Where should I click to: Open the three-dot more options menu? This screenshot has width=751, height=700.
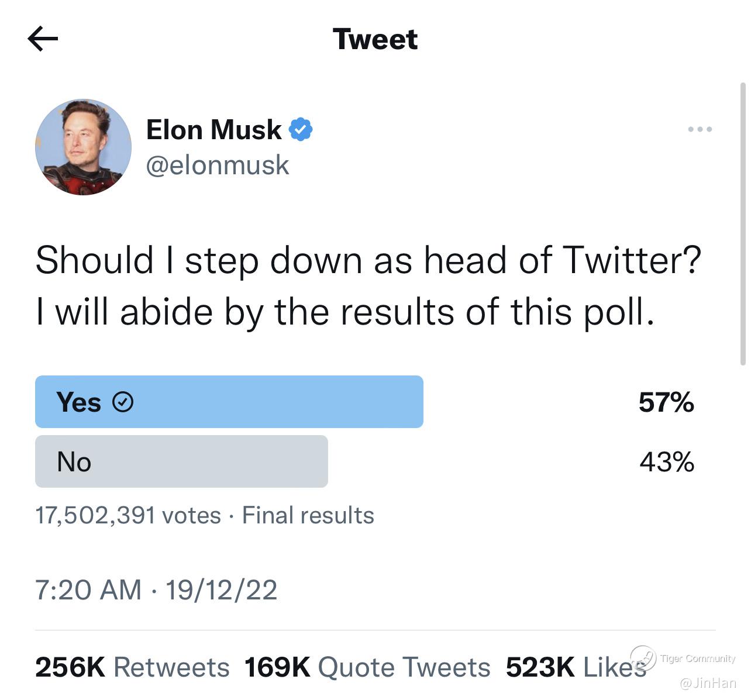pos(700,129)
